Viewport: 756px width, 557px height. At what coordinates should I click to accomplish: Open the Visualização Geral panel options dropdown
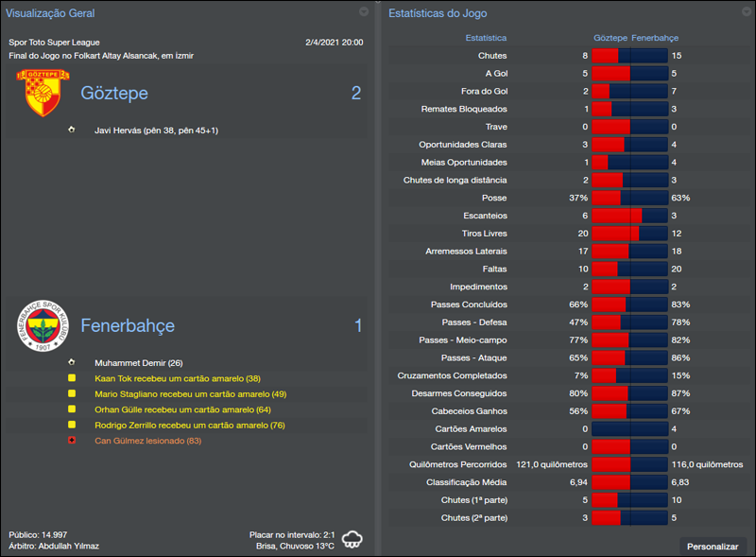363,12
